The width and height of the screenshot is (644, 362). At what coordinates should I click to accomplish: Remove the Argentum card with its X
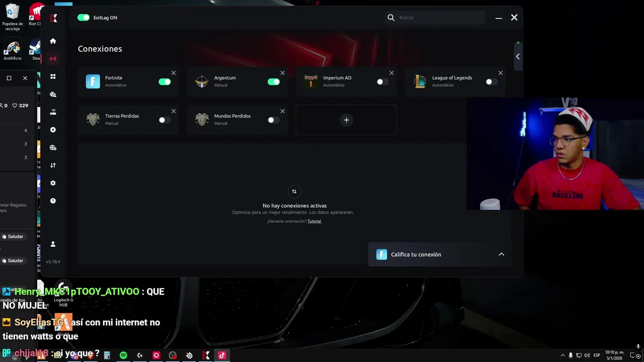coord(282,73)
